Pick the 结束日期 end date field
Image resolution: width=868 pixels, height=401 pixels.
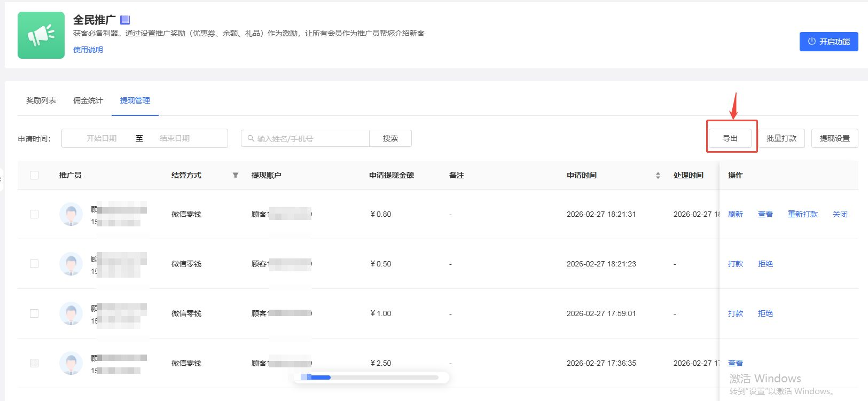[175, 138]
